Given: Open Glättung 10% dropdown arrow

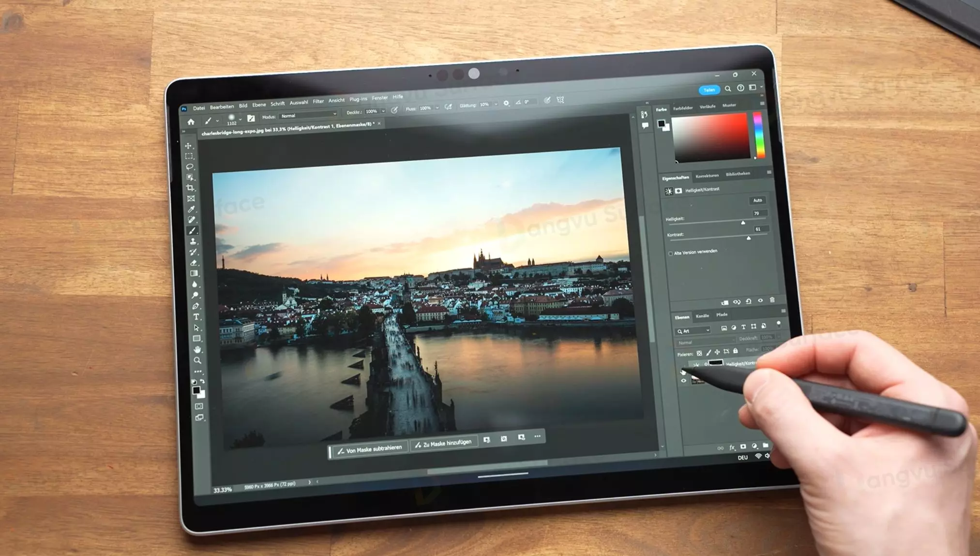Looking at the screenshot, I should tap(496, 104).
